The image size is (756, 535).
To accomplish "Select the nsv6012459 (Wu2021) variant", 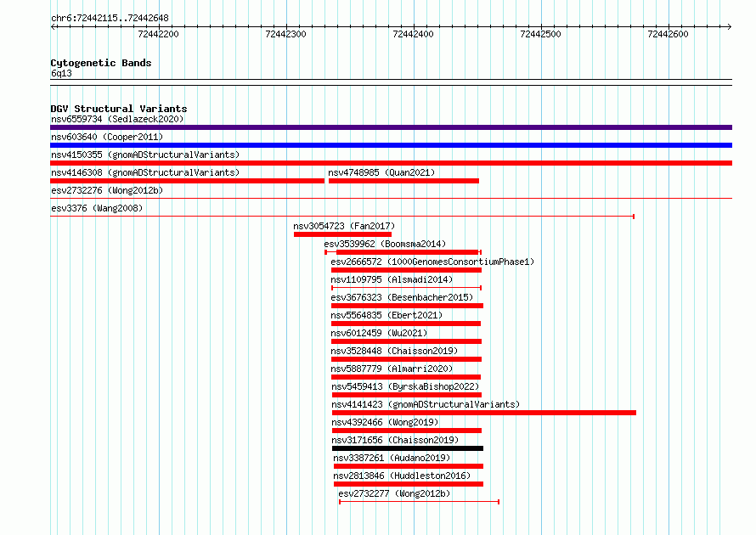I will [x=406, y=341].
